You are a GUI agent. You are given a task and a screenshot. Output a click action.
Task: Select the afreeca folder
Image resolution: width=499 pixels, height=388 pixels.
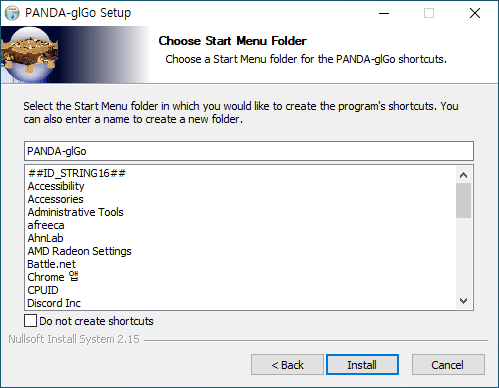(46, 225)
